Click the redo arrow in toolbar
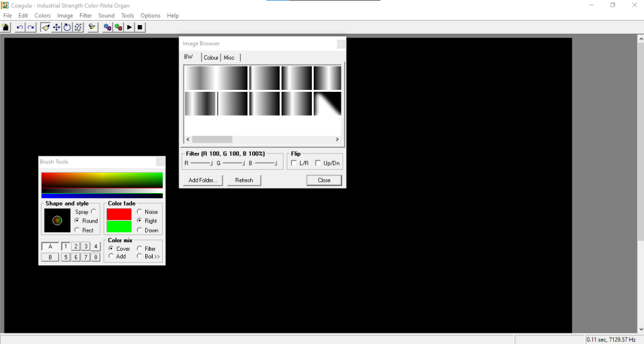Viewport: 644px width, 344px height. tap(30, 27)
